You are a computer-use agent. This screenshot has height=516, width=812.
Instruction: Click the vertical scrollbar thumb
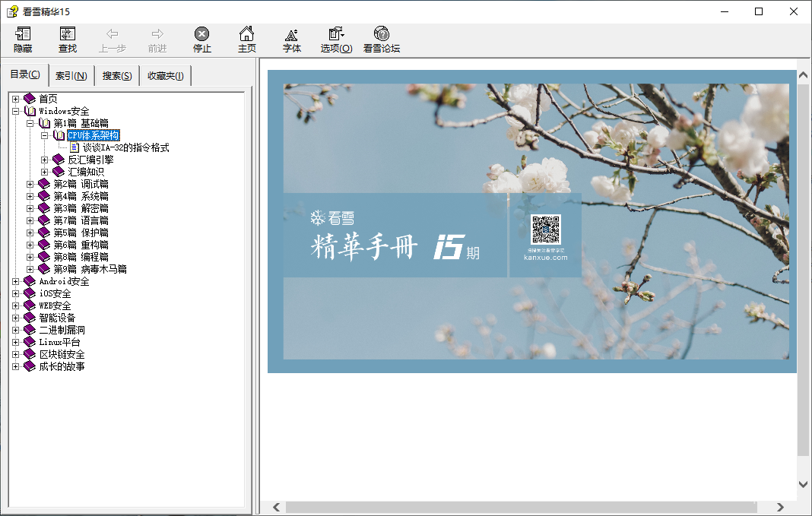[x=803, y=271]
